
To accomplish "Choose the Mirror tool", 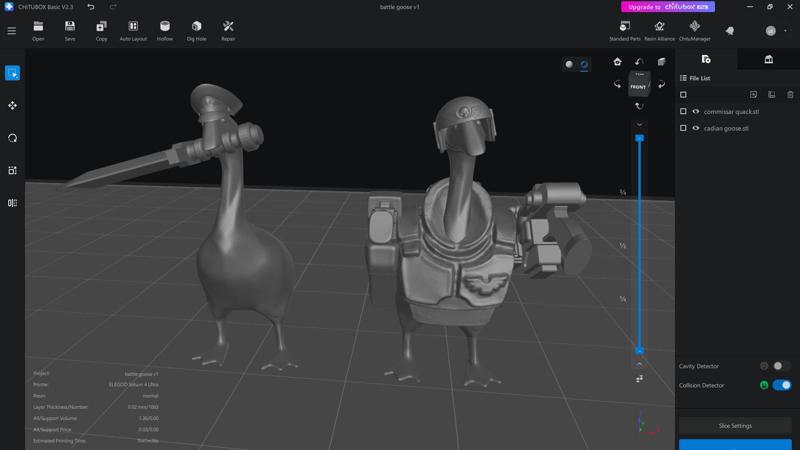I will [12, 203].
